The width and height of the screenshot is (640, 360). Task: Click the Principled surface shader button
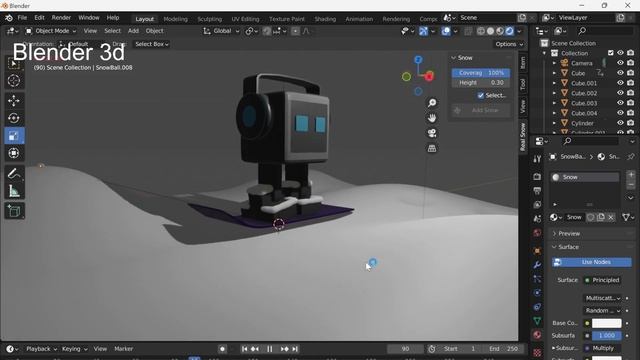pos(602,280)
